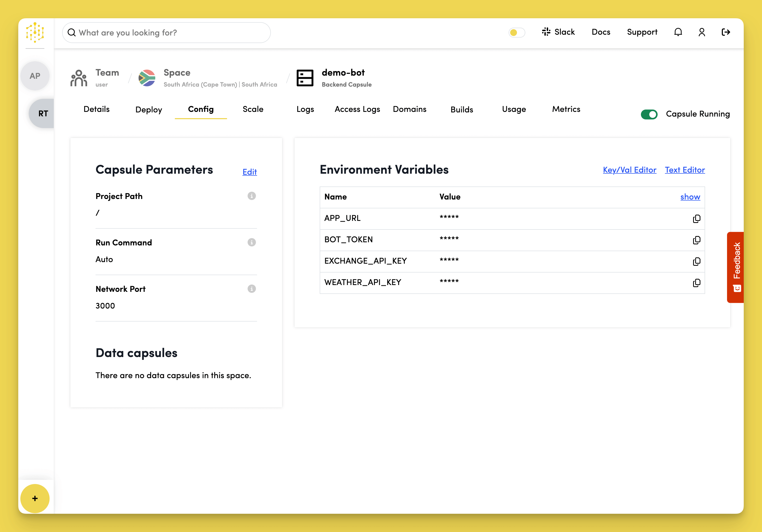
Task: Copy the BOT_TOKEN value
Action: coord(696,240)
